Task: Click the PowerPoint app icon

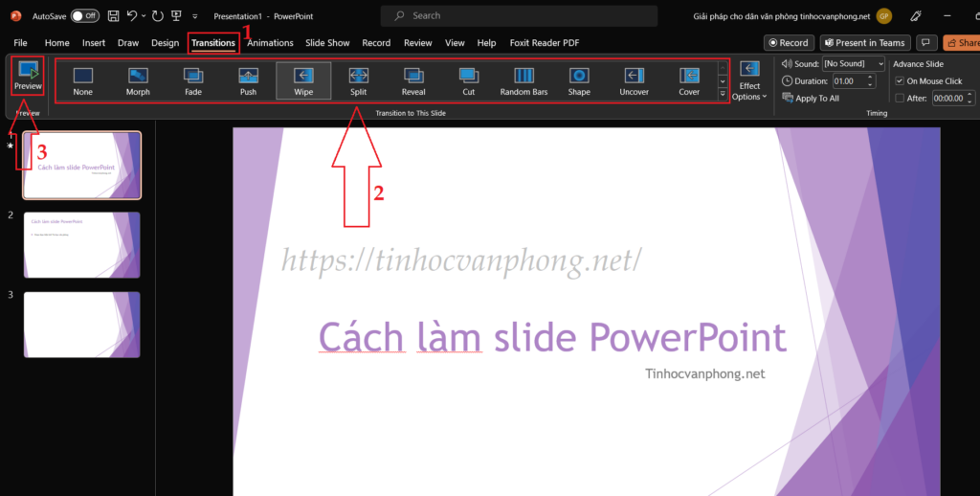Action: tap(16, 16)
